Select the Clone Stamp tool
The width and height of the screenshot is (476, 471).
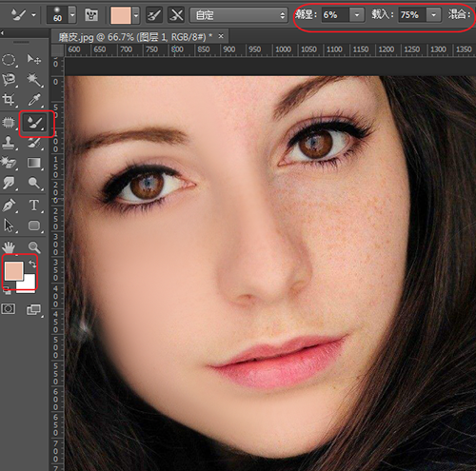click(x=9, y=143)
